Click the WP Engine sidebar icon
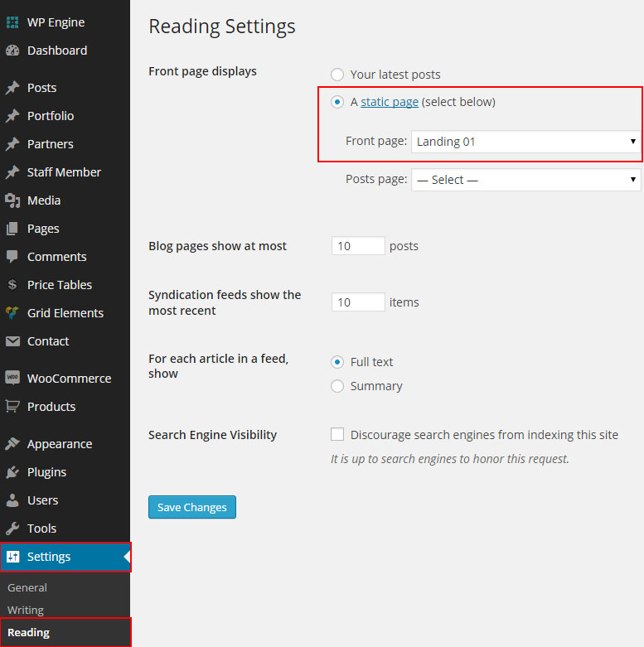This screenshot has height=647, width=644. pos(12,22)
